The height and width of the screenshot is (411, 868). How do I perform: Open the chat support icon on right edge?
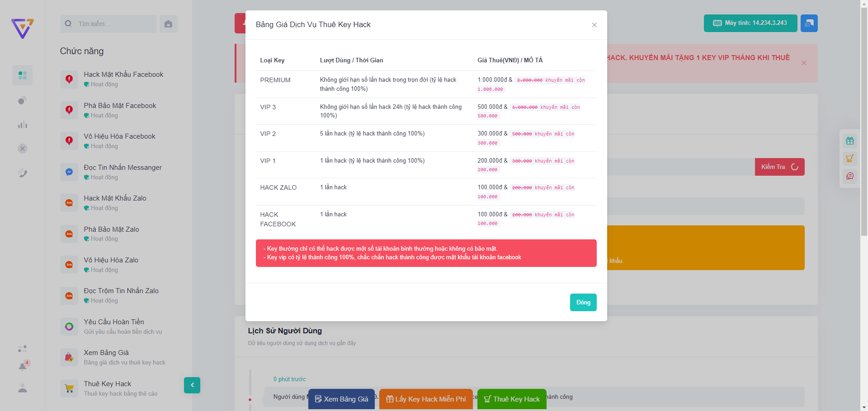[x=850, y=176]
